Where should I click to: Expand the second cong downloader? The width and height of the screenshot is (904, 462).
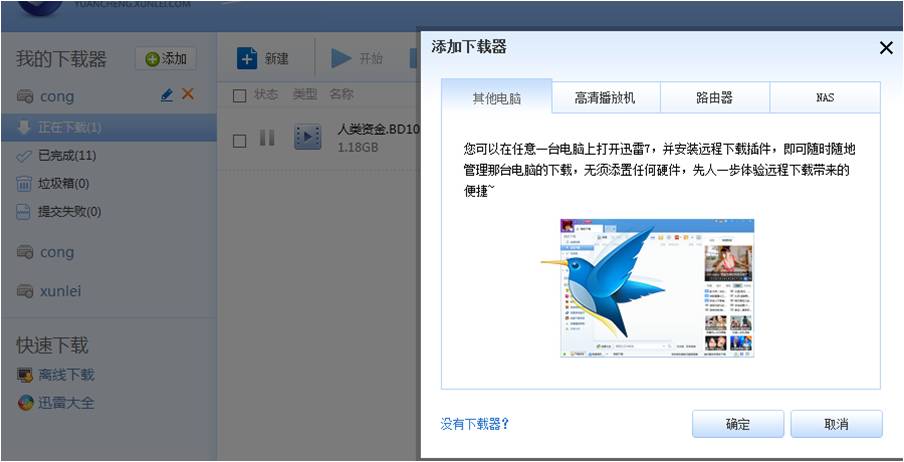click(56, 253)
